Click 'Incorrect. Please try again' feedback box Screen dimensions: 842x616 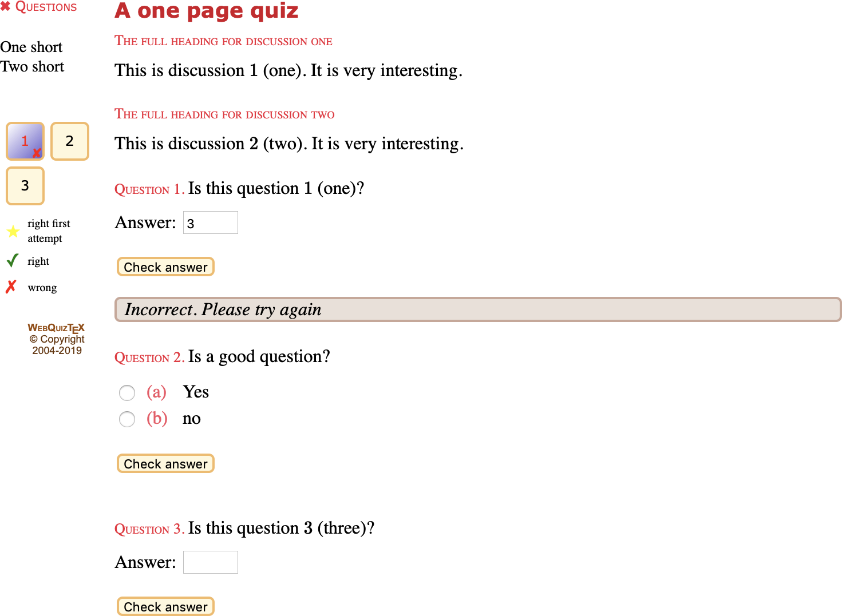click(x=477, y=309)
